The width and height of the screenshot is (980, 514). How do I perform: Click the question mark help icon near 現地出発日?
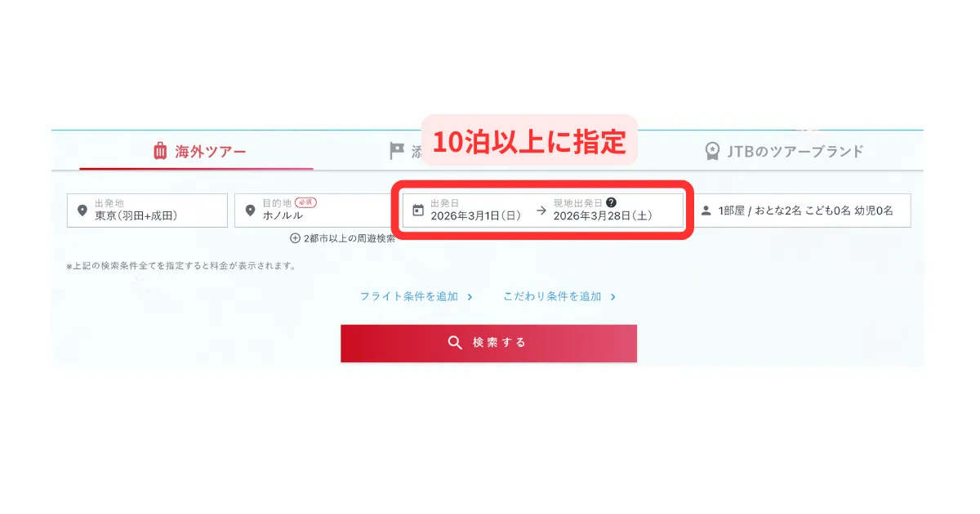click(611, 202)
